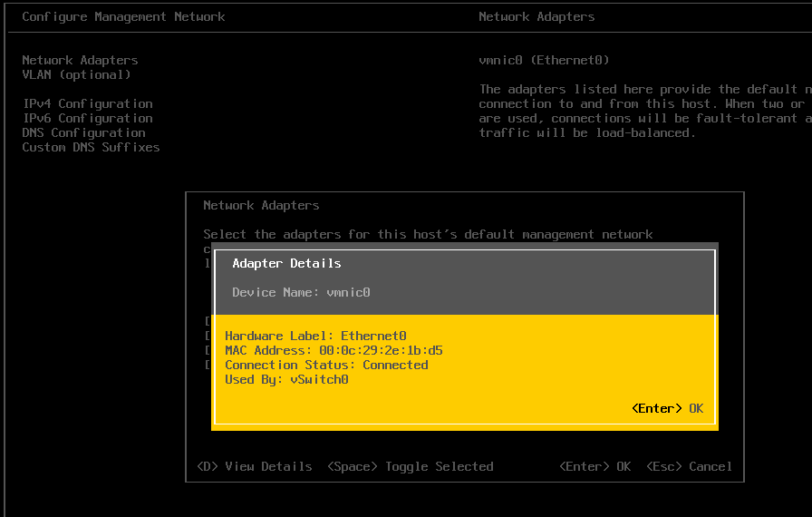Select Custom DNS Suffixes entry
This screenshot has height=517, width=812.
click(x=91, y=147)
